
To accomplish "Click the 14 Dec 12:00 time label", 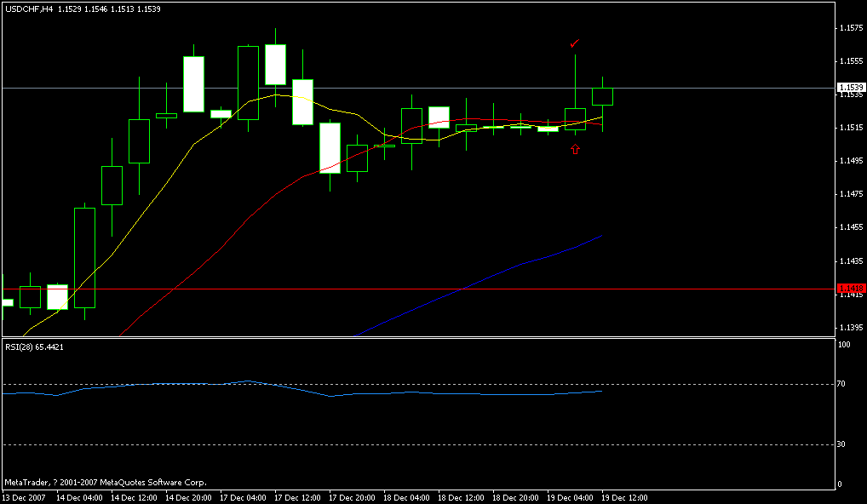I will (x=134, y=498).
